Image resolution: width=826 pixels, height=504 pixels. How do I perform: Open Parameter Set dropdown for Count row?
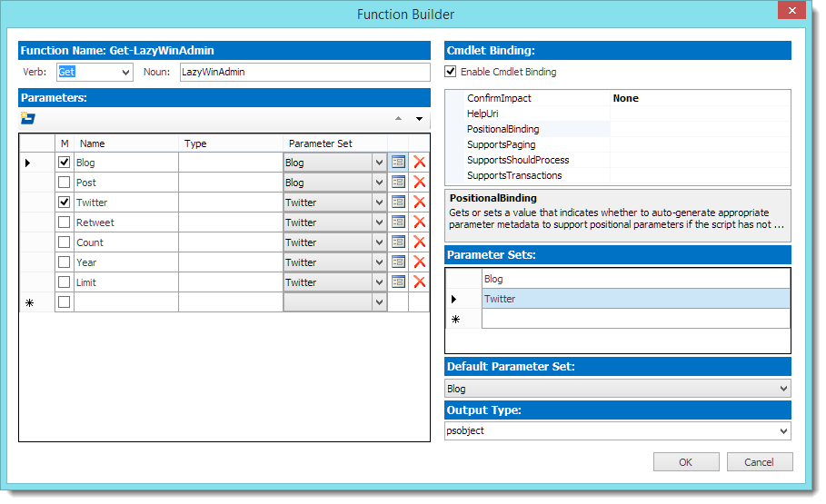click(379, 242)
